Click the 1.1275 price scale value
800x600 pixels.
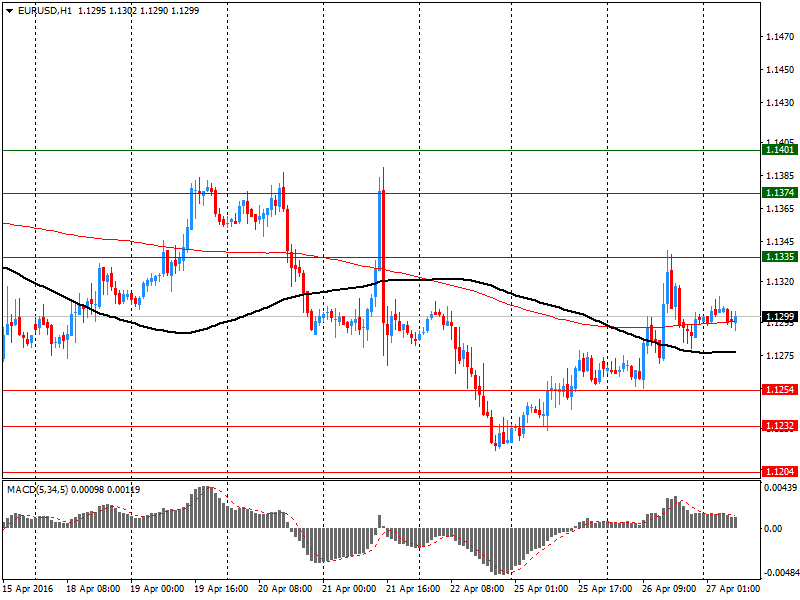coord(780,356)
